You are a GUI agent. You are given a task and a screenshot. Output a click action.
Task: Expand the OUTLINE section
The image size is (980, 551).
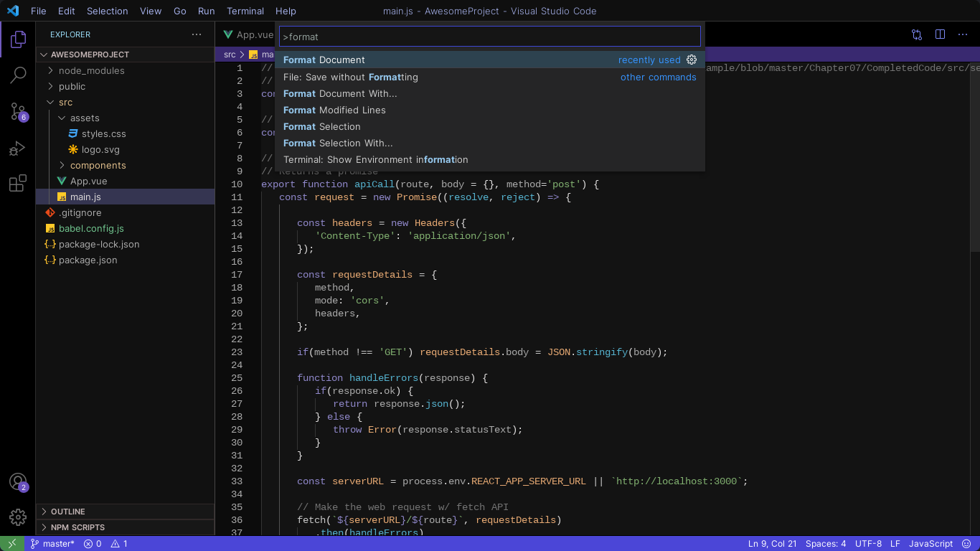(125, 512)
